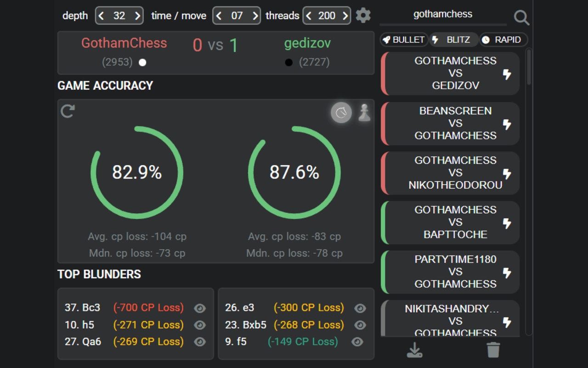Click the GothamChess player name
This screenshot has height=368, width=588.
(x=124, y=43)
